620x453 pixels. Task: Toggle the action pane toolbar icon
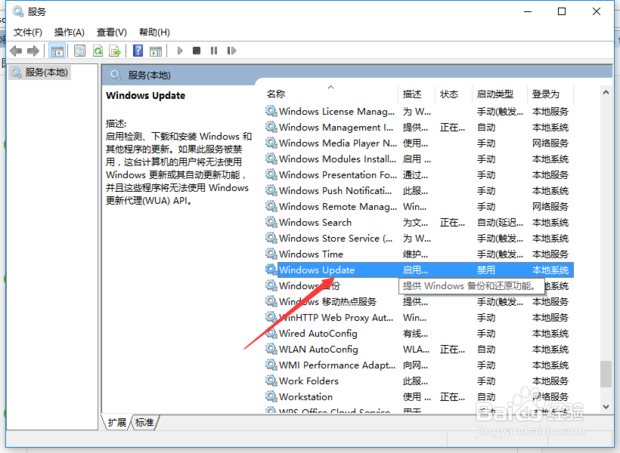pos(155,51)
